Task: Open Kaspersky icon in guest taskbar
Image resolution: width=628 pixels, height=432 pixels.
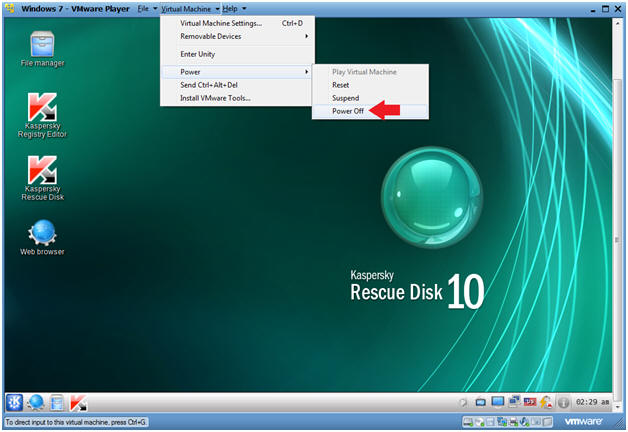Action: click(x=78, y=403)
